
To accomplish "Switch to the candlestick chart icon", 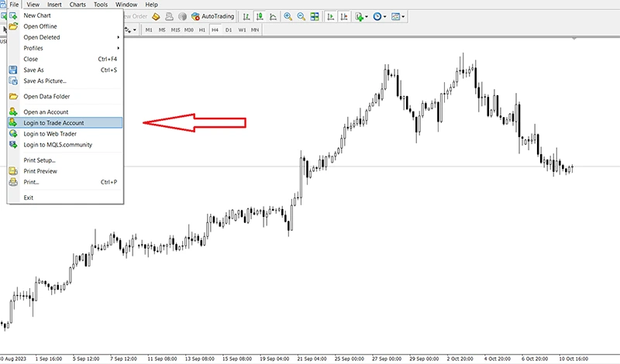I will tap(258, 15).
